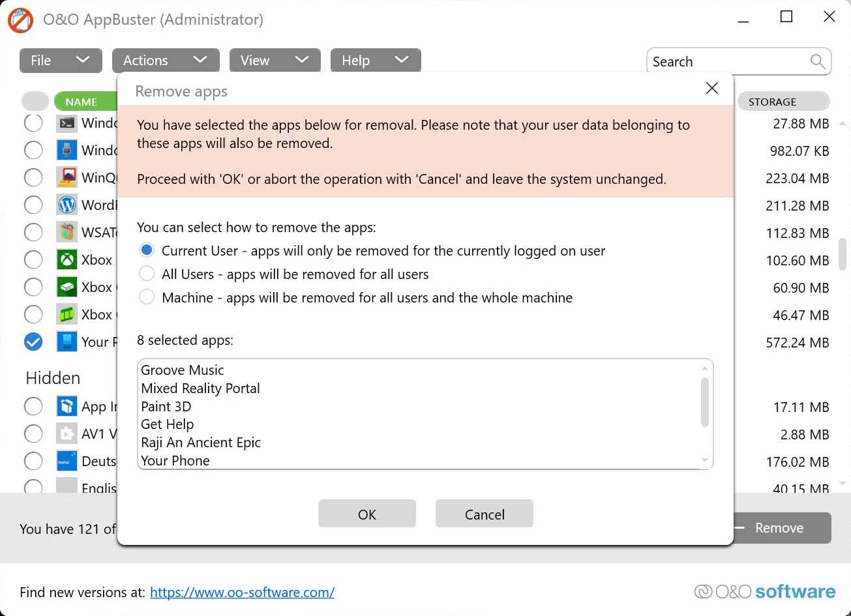
Task: Click the WordPress app icon
Action: point(67,205)
